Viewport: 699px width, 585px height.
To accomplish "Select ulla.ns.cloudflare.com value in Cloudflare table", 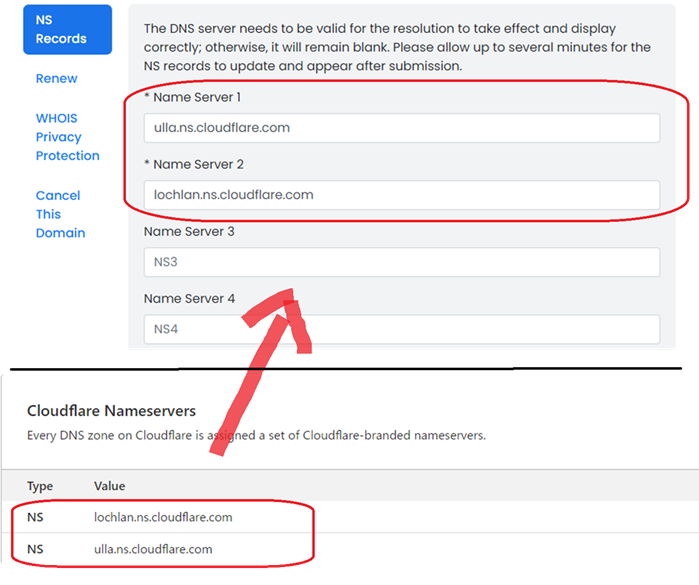I will pyautogui.click(x=152, y=549).
